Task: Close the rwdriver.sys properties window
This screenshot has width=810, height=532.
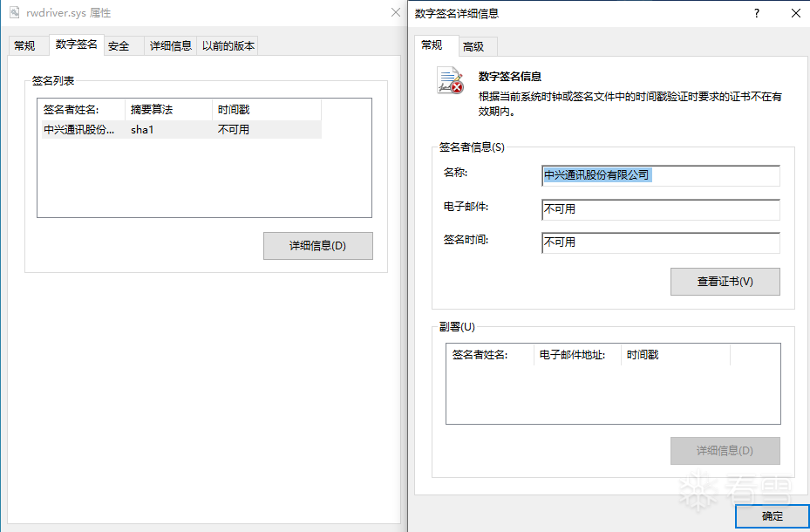Action: point(396,13)
